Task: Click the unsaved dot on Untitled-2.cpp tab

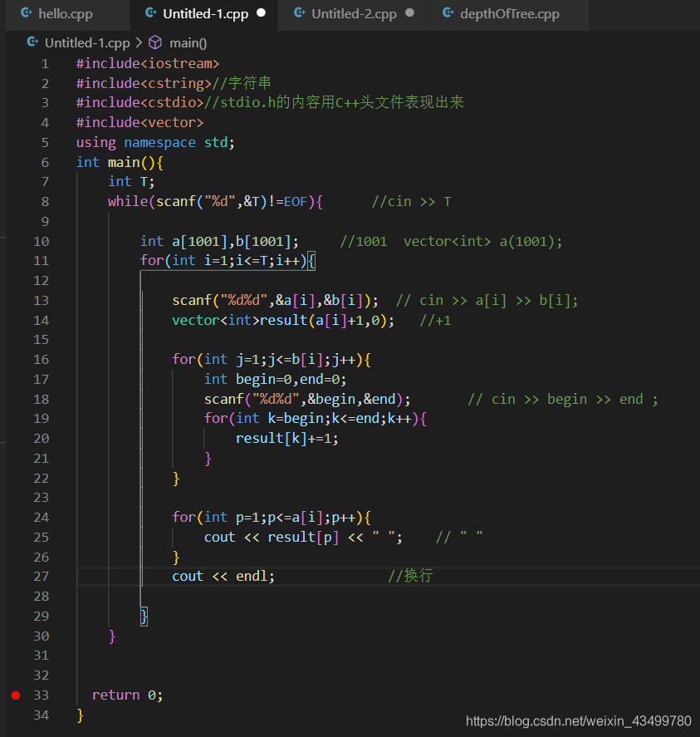Action: (x=409, y=13)
